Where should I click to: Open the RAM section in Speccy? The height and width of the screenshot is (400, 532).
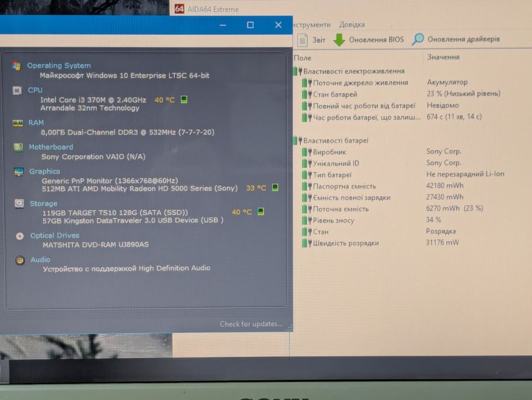coord(36,122)
